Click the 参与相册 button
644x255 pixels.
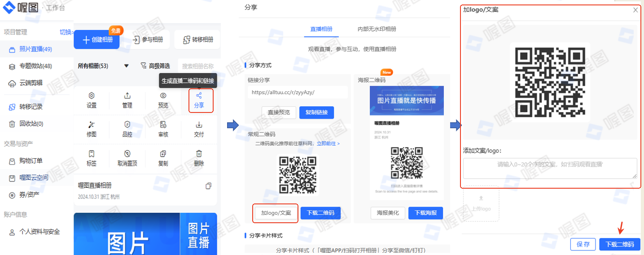pyautogui.click(x=148, y=40)
